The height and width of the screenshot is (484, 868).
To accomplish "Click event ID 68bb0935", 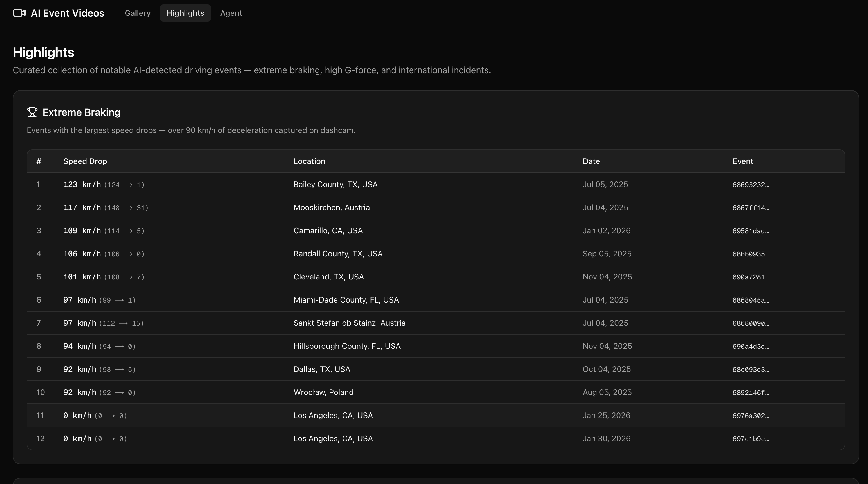I will coord(750,254).
